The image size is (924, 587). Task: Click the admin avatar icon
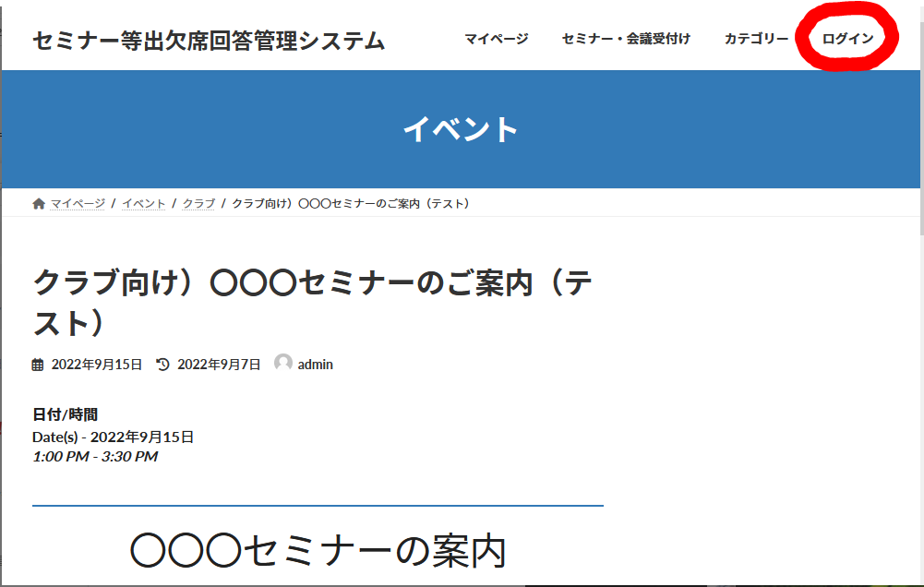tap(283, 364)
